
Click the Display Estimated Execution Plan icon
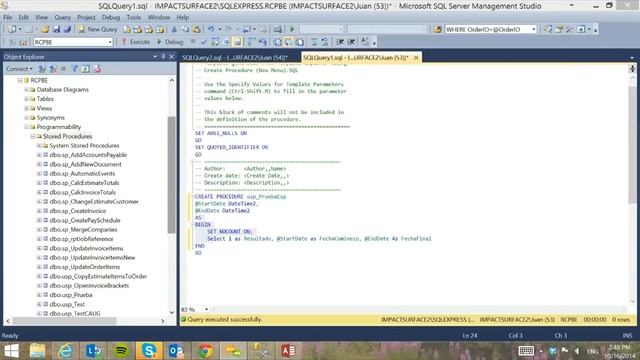(215, 42)
